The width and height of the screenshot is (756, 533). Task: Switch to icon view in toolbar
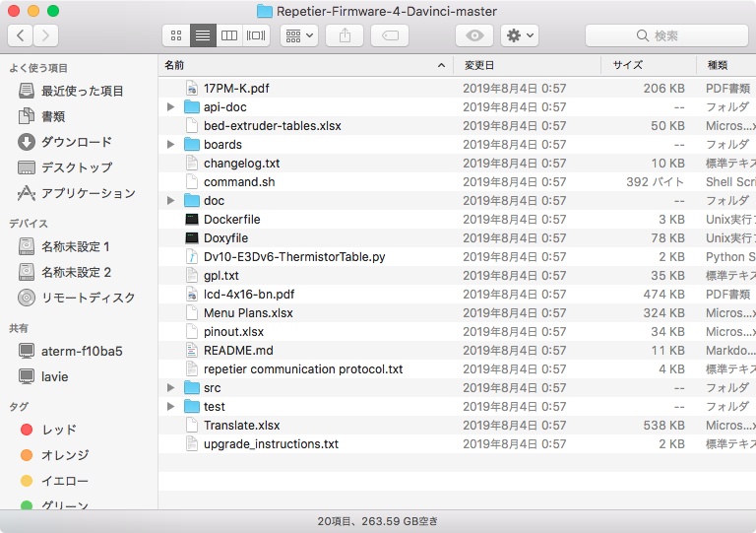pos(176,35)
